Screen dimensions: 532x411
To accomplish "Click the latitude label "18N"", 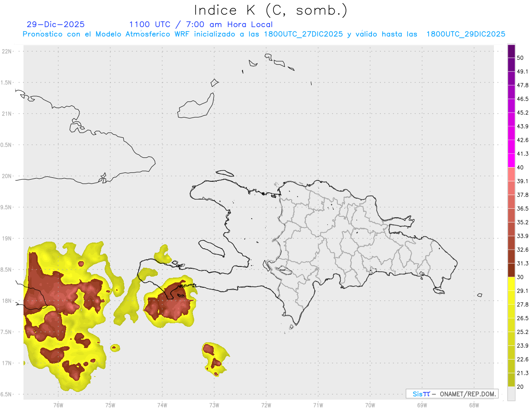I will pyautogui.click(x=7, y=301).
